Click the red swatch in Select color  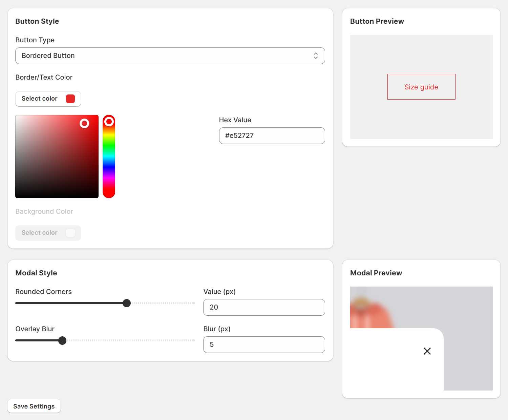coord(70,99)
